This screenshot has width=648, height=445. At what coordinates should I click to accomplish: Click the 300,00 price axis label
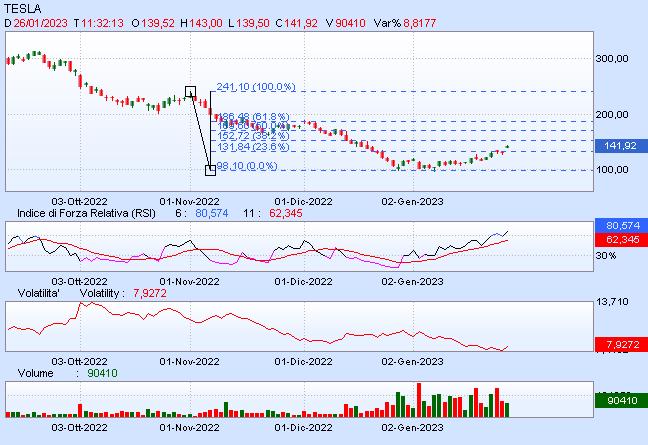pos(612,59)
